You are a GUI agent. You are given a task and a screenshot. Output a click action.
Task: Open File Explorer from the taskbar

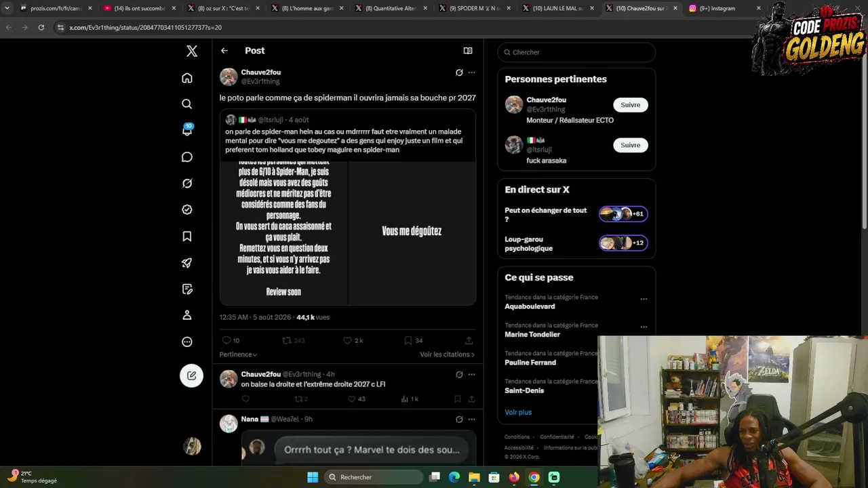click(x=474, y=477)
